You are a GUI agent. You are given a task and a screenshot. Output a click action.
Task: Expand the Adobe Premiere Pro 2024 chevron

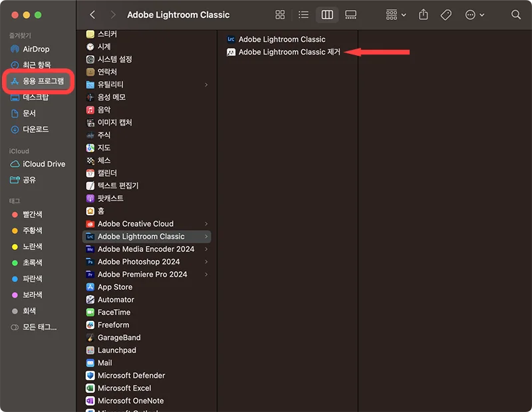[206, 274]
